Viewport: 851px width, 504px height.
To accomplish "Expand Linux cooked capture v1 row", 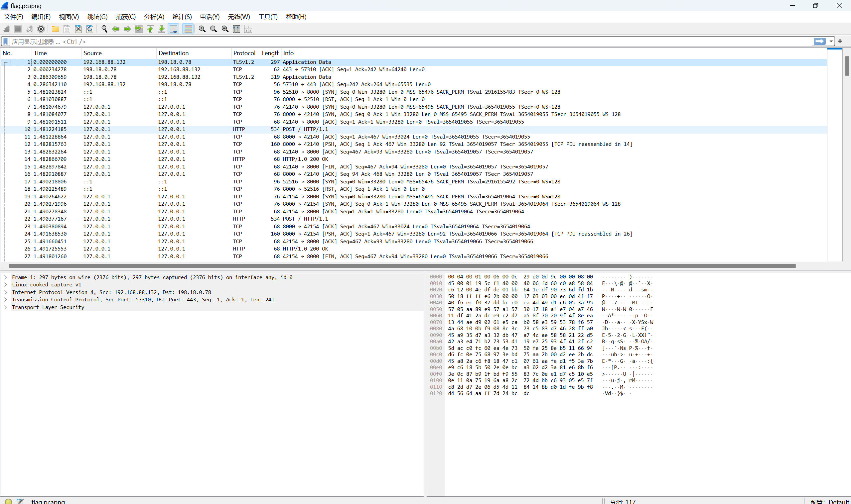I will click(x=6, y=285).
